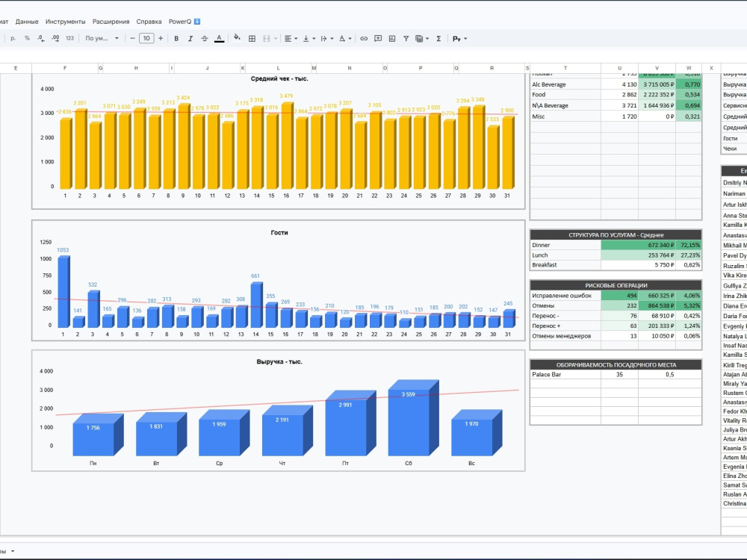Click the Пт bar labeled 2 991

(350, 425)
